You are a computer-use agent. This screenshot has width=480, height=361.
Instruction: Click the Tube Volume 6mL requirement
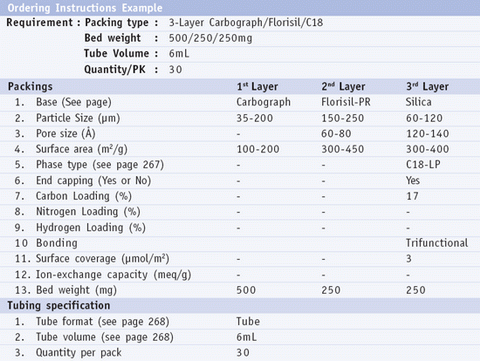pos(179,53)
